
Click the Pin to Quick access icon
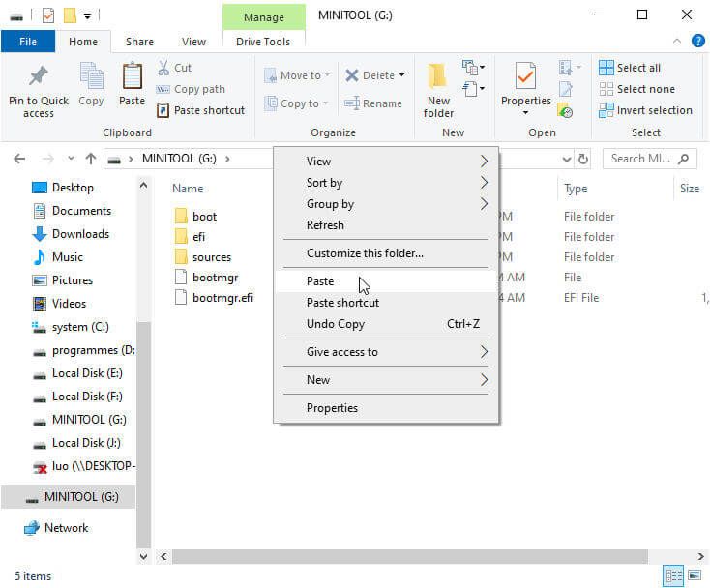tap(39, 76)
